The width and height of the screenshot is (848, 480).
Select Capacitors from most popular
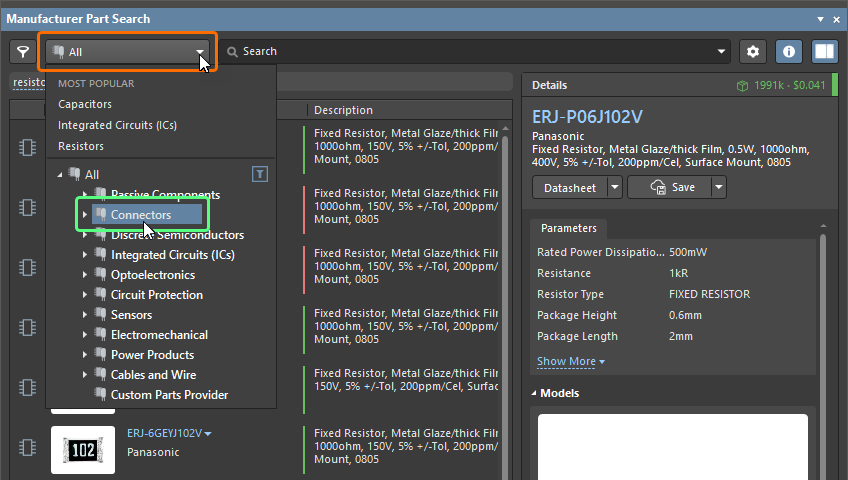[85, 104]
